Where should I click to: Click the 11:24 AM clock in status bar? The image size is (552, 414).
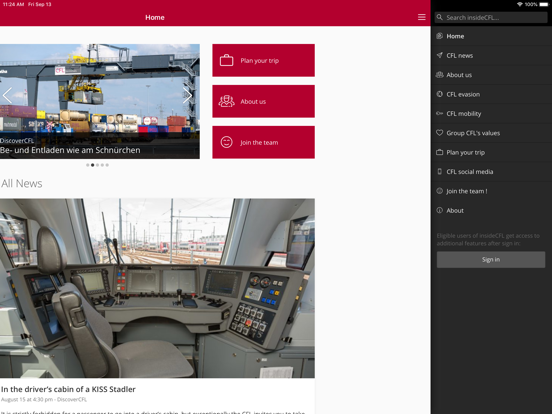[x=13, y=4]
